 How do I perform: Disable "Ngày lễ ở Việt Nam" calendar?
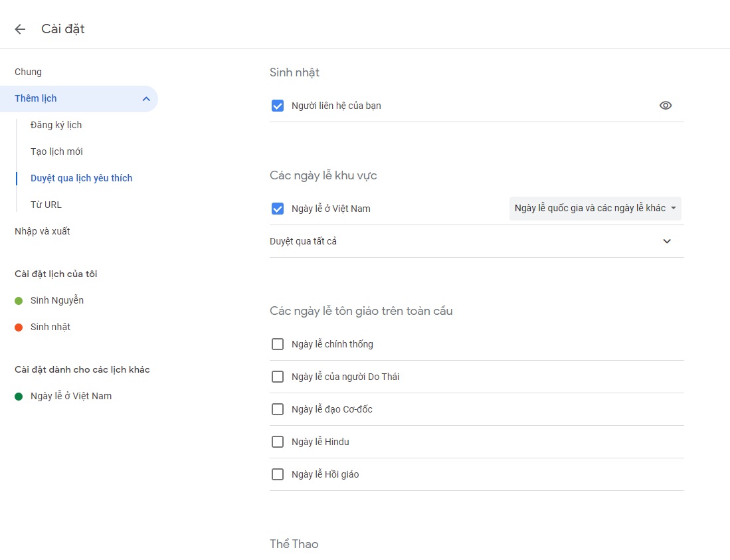point(277,209)
